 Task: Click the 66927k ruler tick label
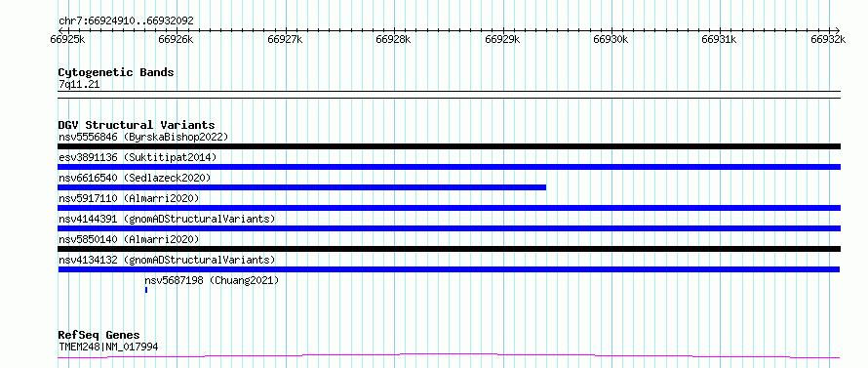(x=285, y=39)
